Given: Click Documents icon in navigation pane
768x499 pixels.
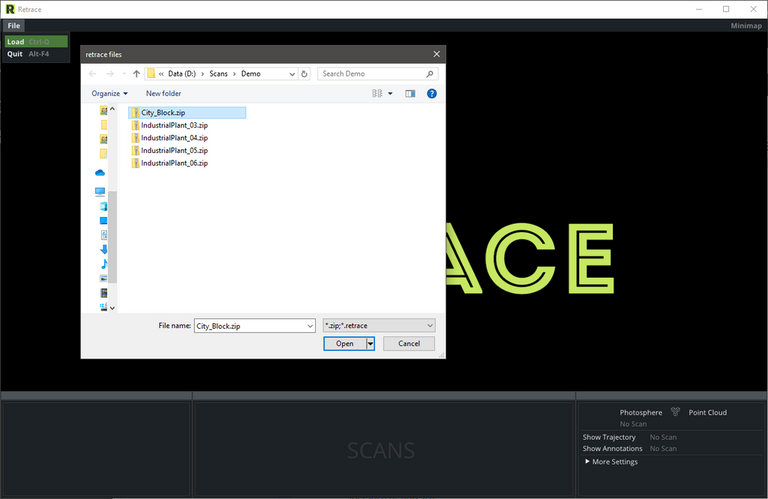Looking at the screenshot, I should pos(104,235).
